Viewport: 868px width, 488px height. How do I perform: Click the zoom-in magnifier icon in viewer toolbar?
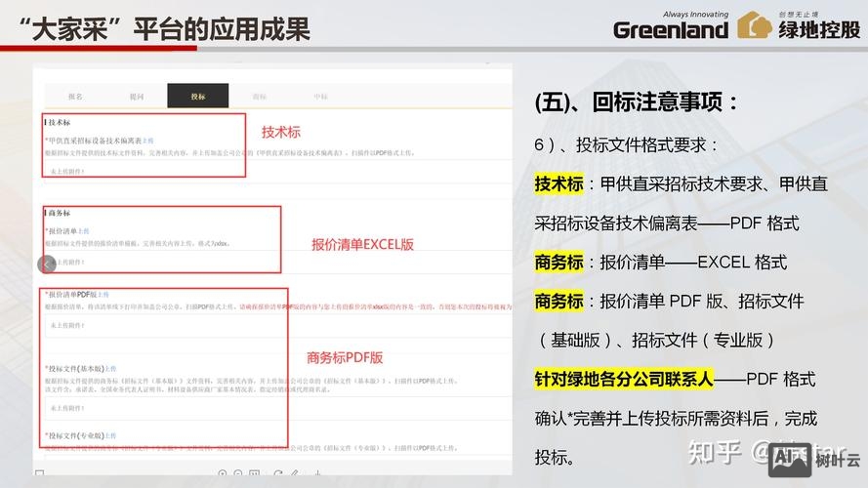tap(223, 473)
